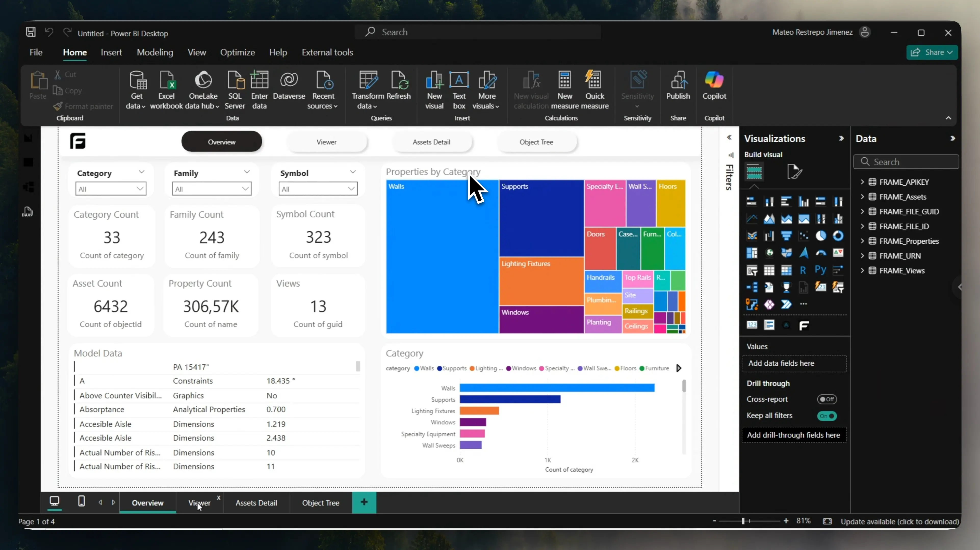Select the Python visual icon
Image resolution: width=980 pixels, height=550 pixels.
[821, 270]
